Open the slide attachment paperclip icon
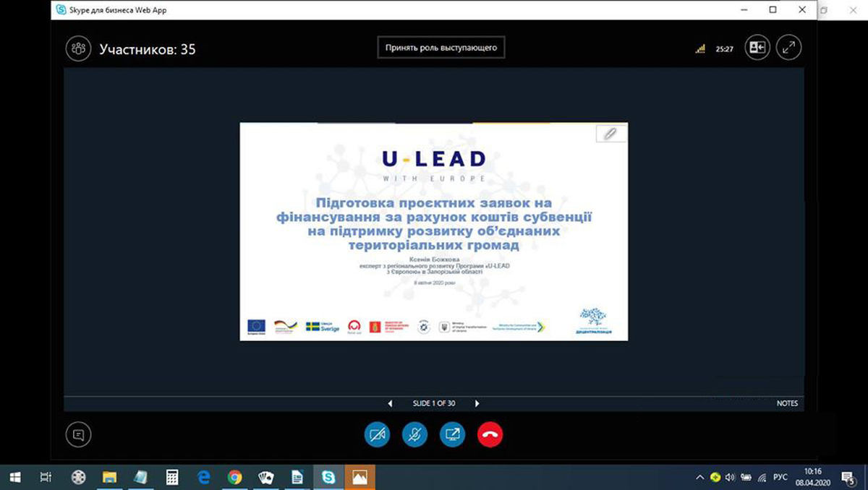Viewport: 868px width, 490px height. click(x=610, y=134)
